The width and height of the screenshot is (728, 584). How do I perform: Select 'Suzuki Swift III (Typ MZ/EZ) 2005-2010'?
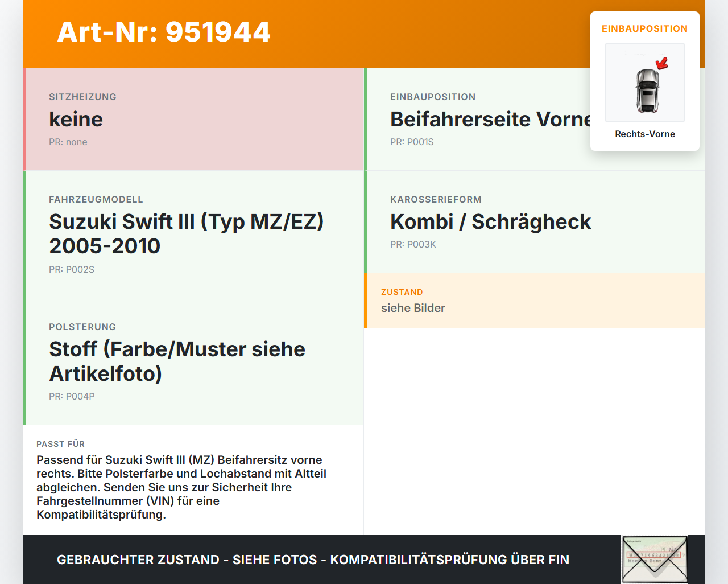click(187, 233)
